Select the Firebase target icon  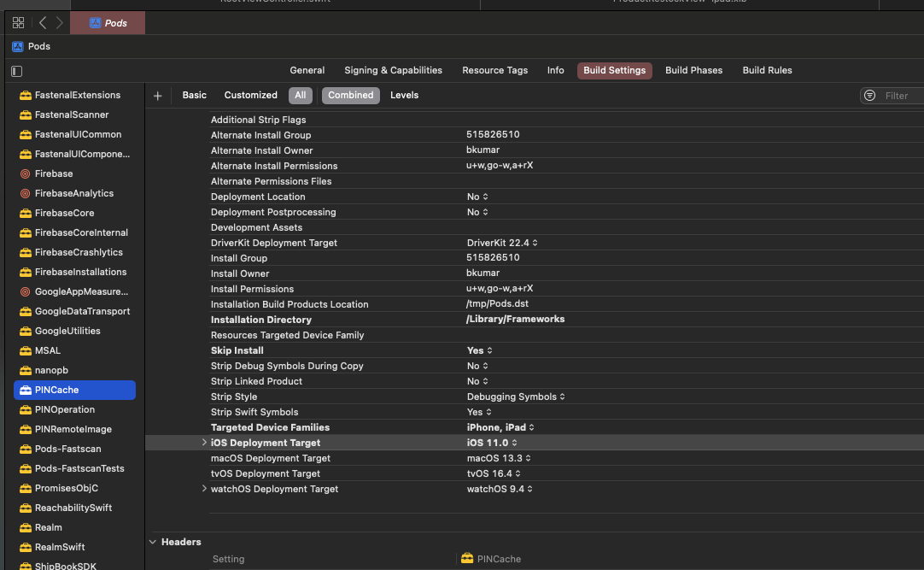tap(25, 173)
